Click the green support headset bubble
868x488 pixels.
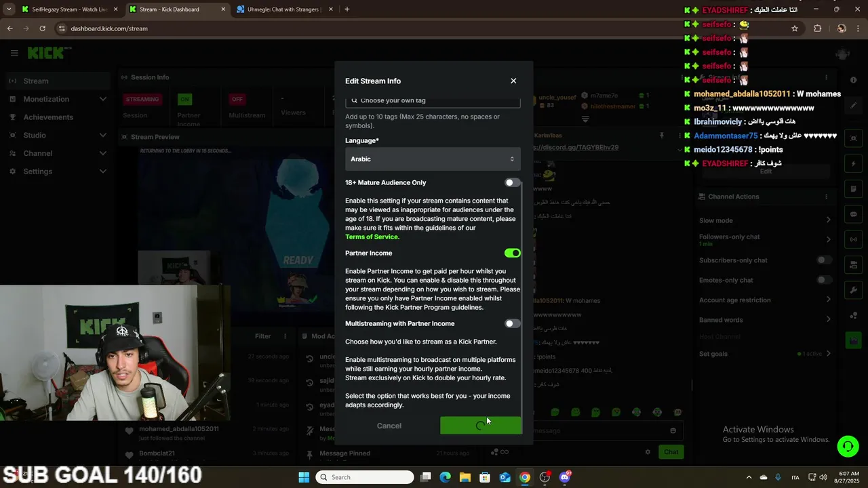848,446
